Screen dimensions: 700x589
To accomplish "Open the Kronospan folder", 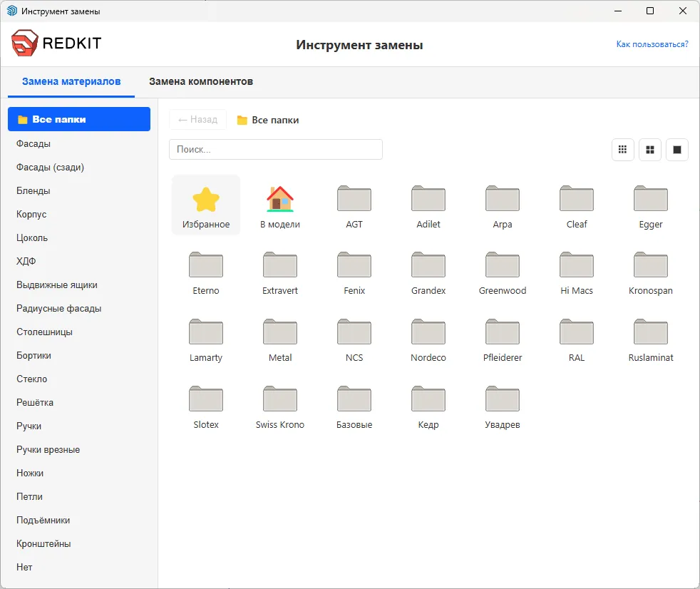I will click(650, 272).
